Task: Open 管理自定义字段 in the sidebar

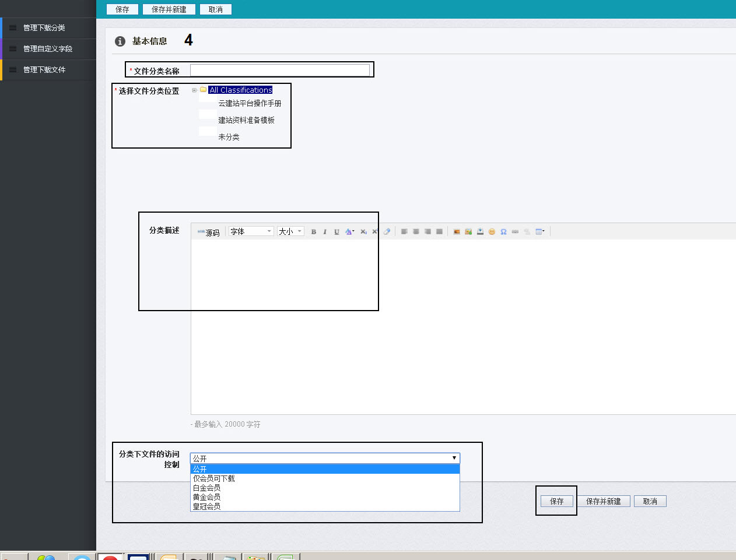Action: 48,49
